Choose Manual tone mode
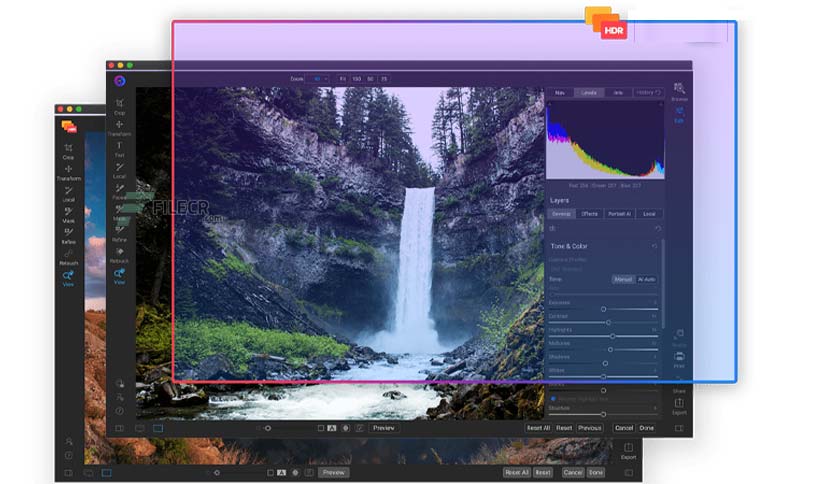 pyautogui.click(x=623, y=279)
